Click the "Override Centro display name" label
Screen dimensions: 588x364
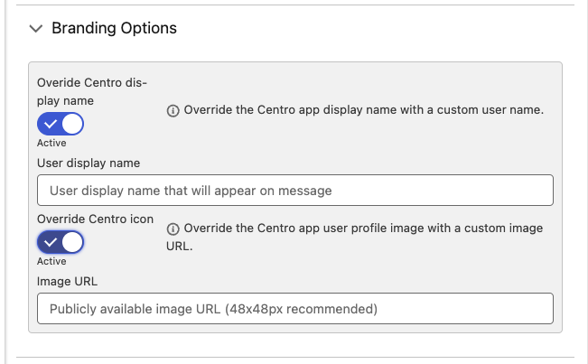(x=91, y=91)
